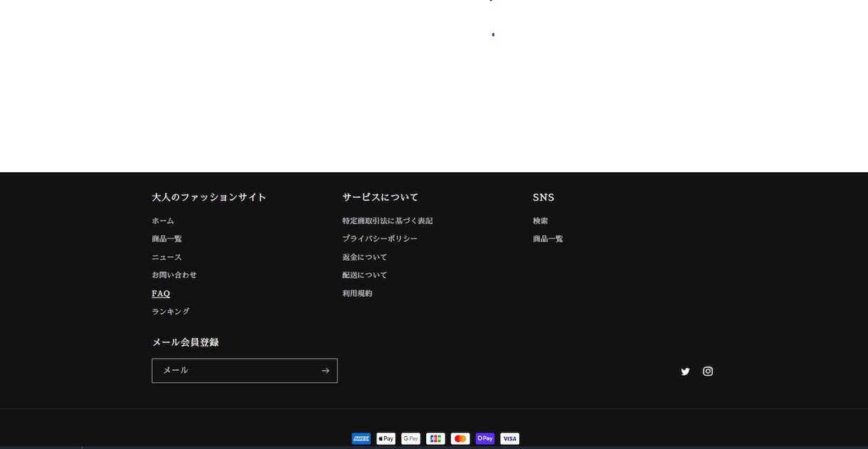
Task: Submit the email signup arrow button
Action: (x=325, y=371)
